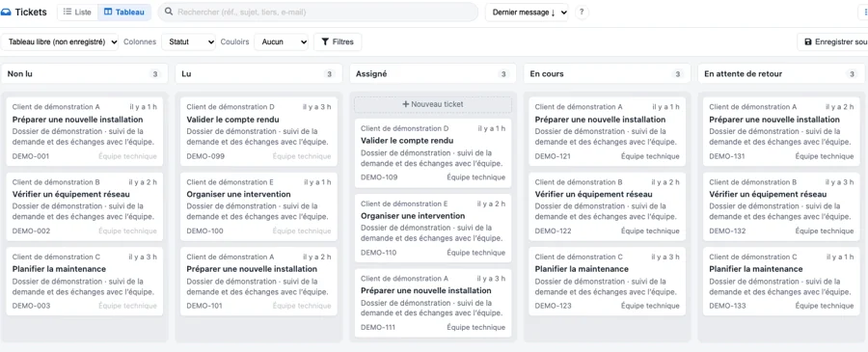Open ticket DEMO-123

pyautogui.click(x=608, y=282)
